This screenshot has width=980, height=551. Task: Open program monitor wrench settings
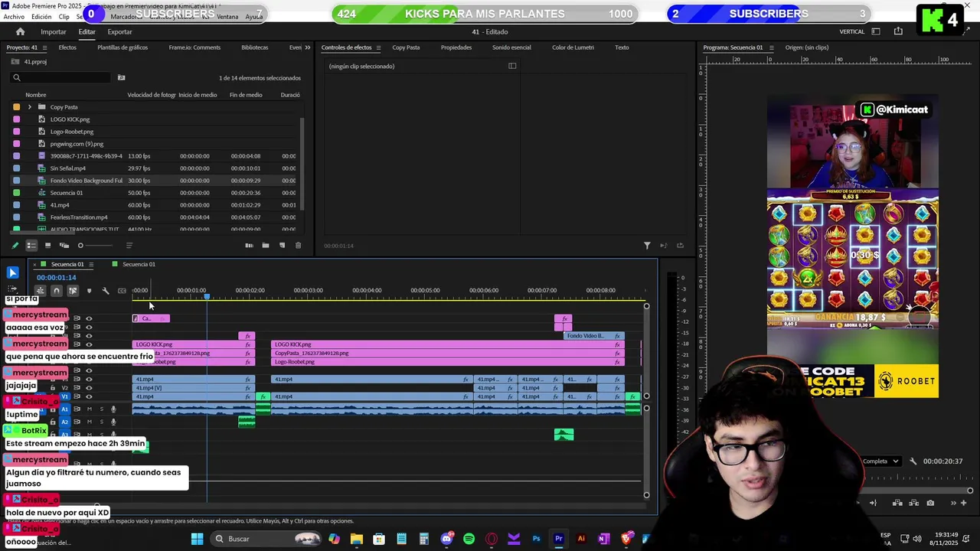(913, 461)
